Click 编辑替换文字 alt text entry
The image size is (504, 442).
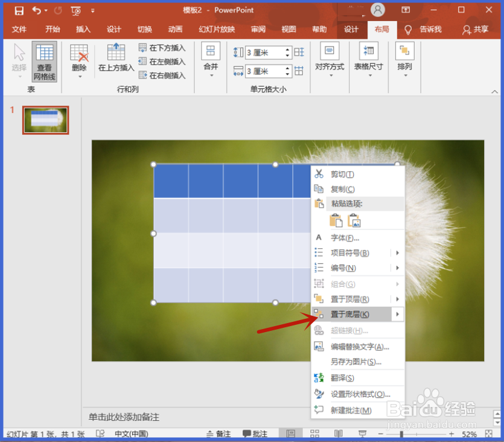(358, 347)
